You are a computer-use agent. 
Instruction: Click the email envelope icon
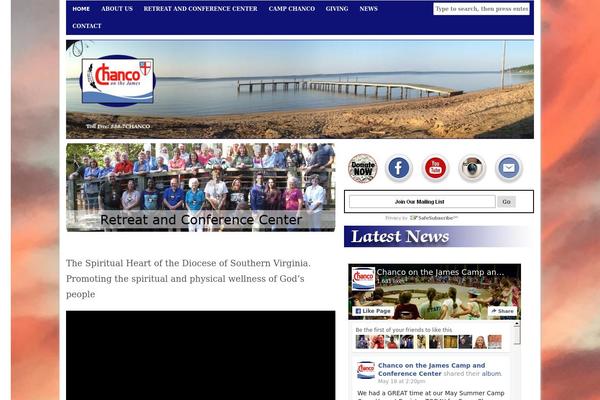click(x=509, y=168)
